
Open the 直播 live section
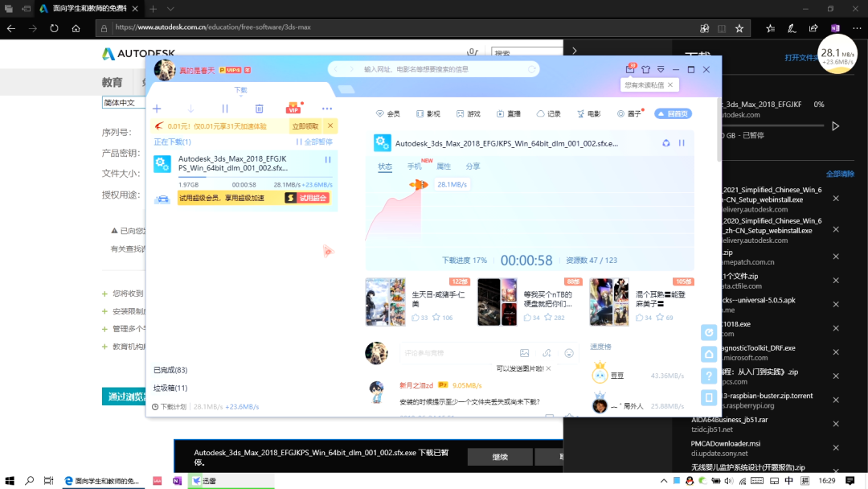pyautogui.click(x=509, y=113)
